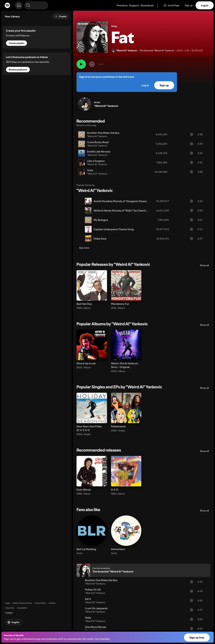Open Download in top navigation
The image size is (215, 644).
(x=147, y=6)
